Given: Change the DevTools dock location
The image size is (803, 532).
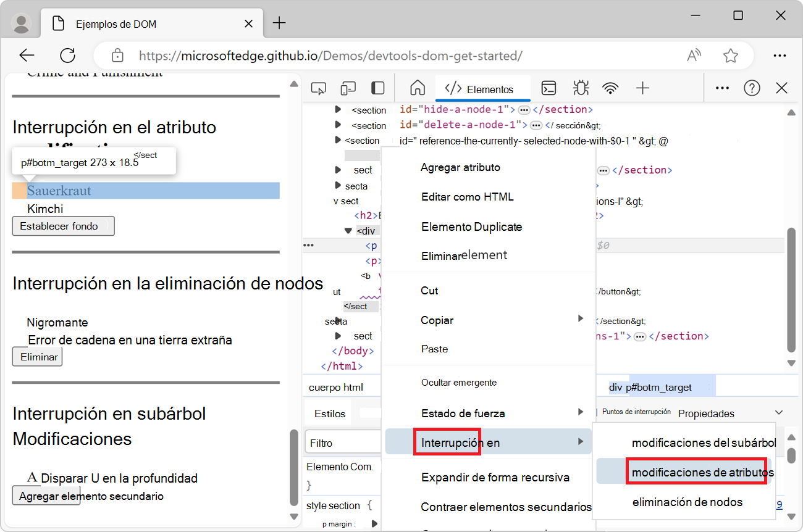Looking at the screenshot, I should click(377, 88).
